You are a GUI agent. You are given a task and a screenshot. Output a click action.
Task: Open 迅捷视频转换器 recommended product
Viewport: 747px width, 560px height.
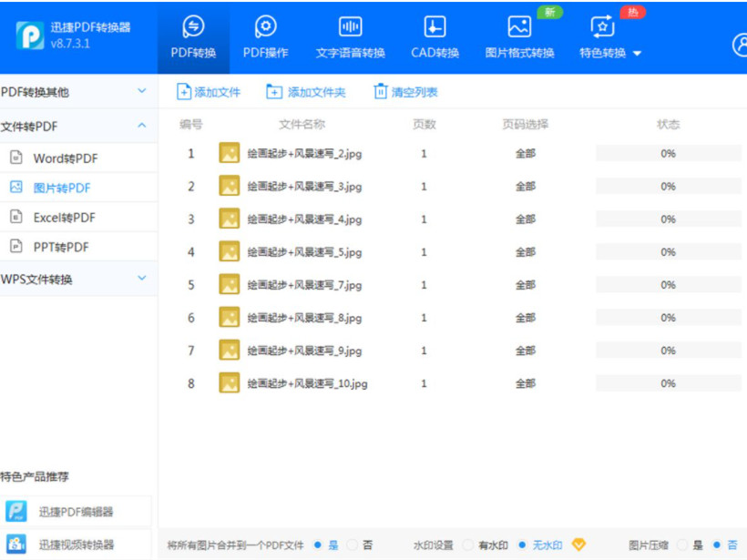point(77,545)
